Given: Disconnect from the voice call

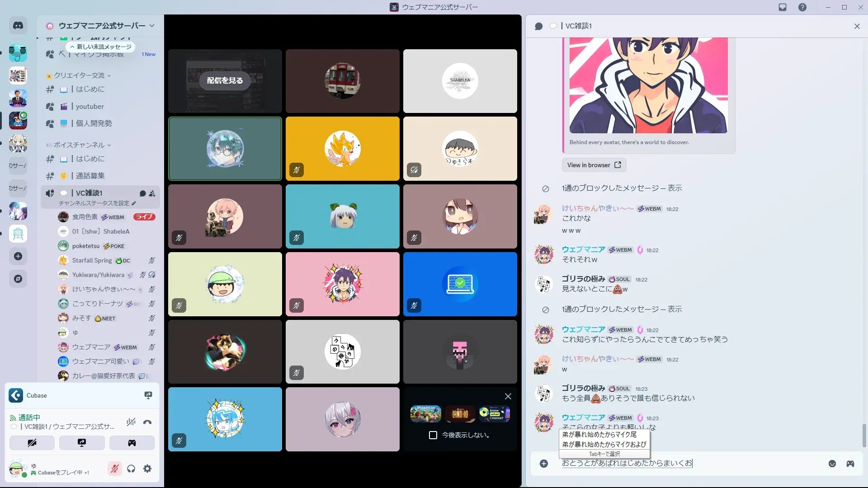Looking at the screenshot, I should (x=147, y=422).
